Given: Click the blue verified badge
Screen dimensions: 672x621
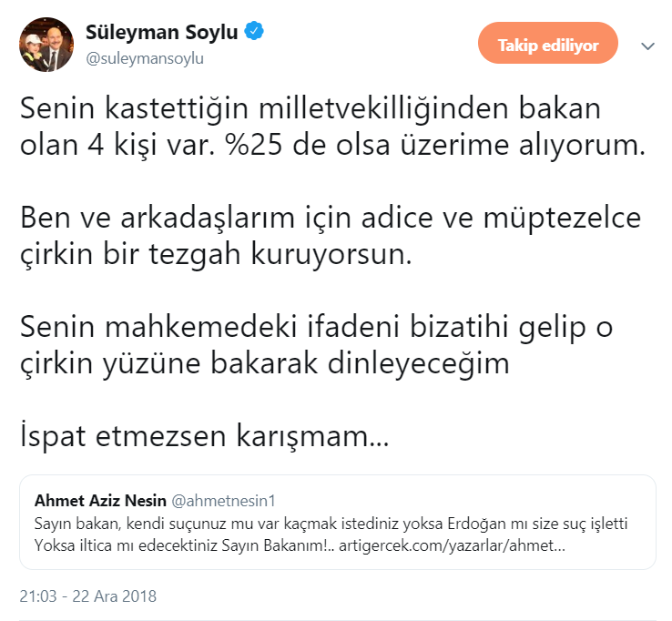Looking at the screenshot, I should click(x=255, y=33).
